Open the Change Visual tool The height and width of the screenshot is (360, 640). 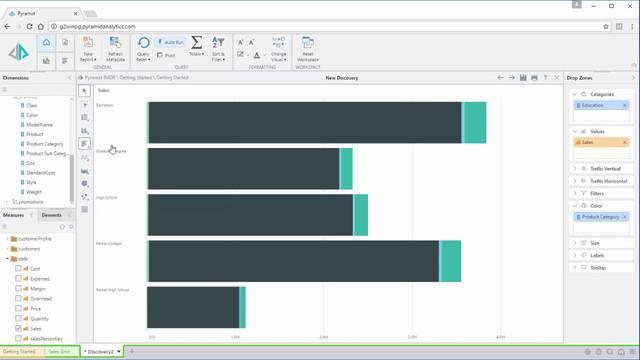click(278, 42)
